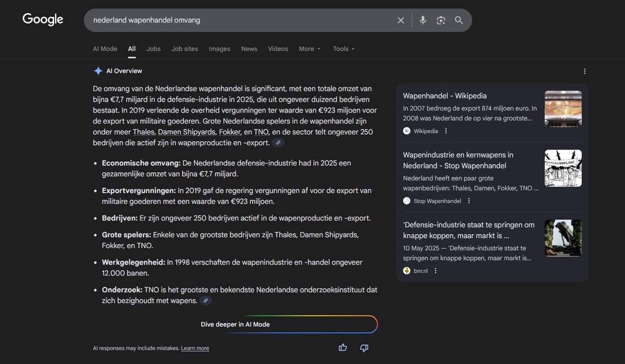This screenshot has height=364, width=625.
Task: Click the Bedrijven bullet label
Action: pyautogui.click(x=120, y=218)
